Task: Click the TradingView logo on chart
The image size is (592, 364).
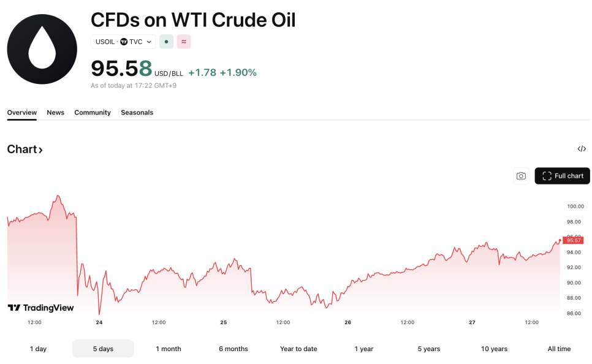Action: coord(40,308)
